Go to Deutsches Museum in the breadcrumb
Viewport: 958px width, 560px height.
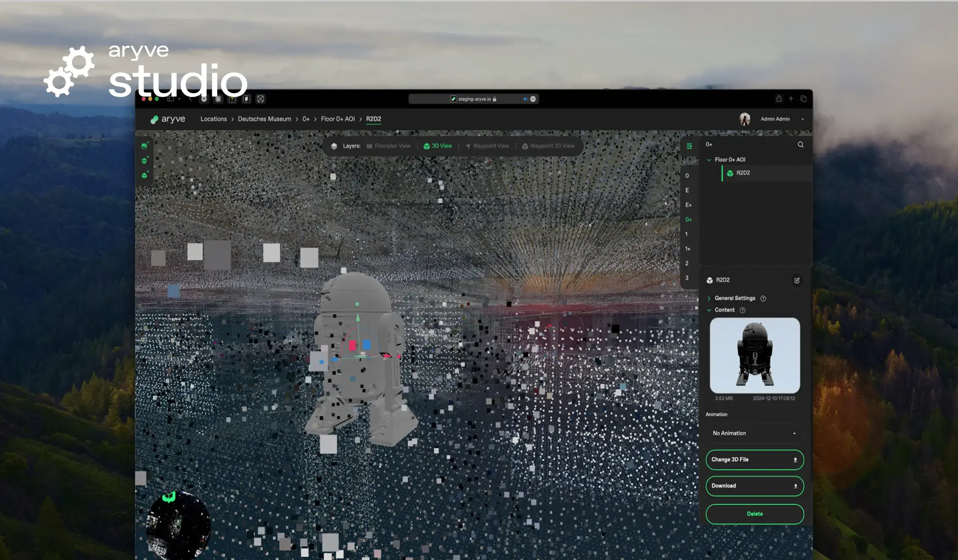[264, 119]
